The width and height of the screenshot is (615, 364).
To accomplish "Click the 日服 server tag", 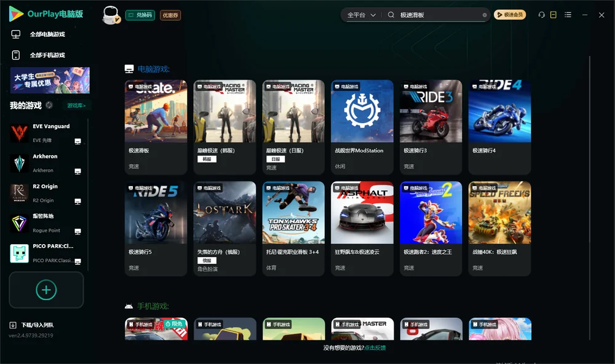I will pos(276,159).
